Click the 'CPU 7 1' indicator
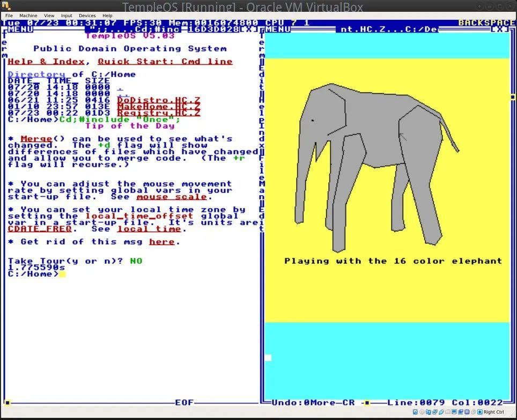 coord(287,23)
